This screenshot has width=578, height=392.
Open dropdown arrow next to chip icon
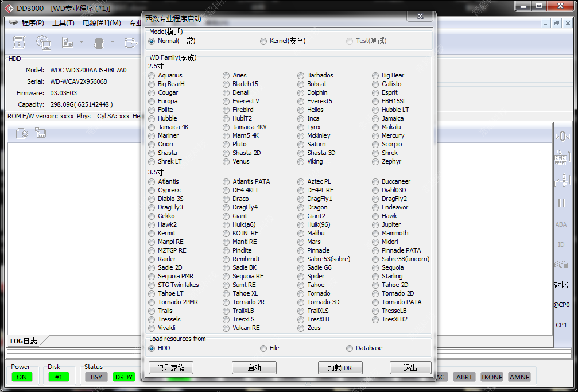(x=113, y=42)
